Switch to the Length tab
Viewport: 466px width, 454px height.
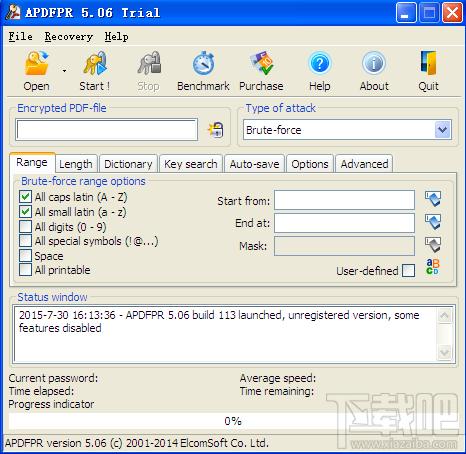pos(76,164)
